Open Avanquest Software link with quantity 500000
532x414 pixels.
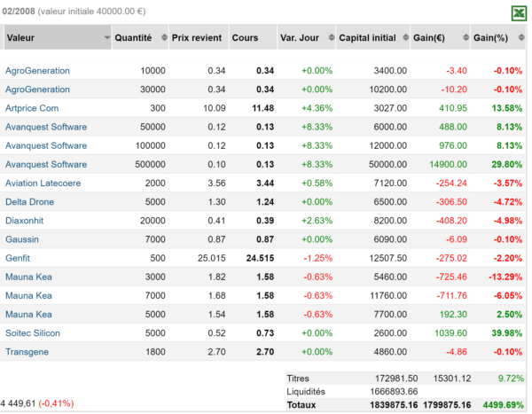click(46, 164)
